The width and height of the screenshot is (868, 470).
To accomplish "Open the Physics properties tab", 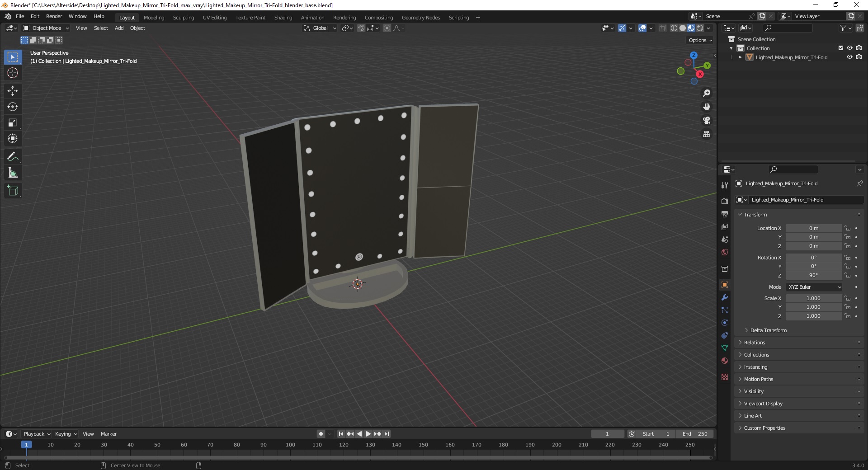I will coord(725,323).
